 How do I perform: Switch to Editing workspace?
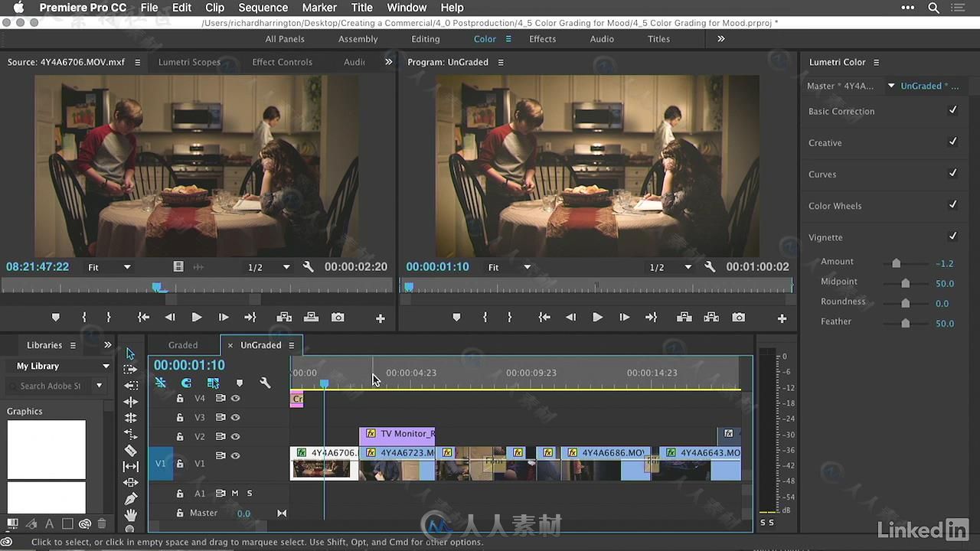(425, 39)
